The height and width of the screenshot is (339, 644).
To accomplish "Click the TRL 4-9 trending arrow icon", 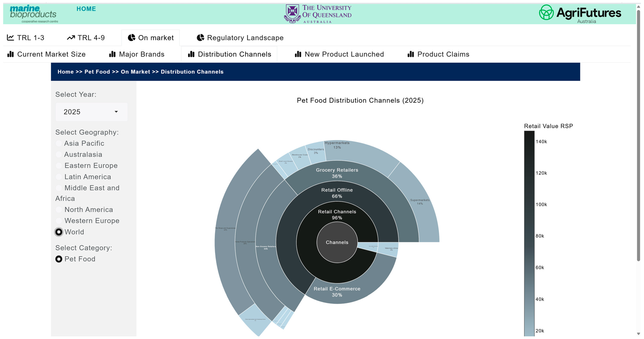I will pos(71,38).
